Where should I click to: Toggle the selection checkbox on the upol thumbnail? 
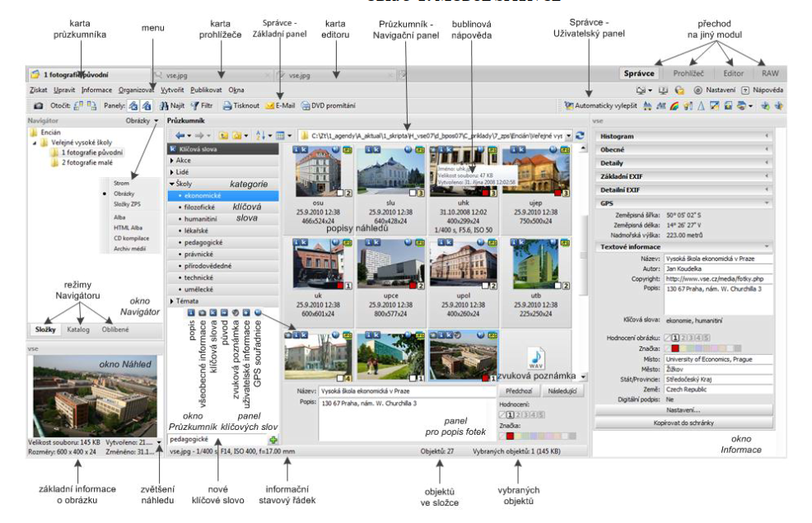point(485,286)
